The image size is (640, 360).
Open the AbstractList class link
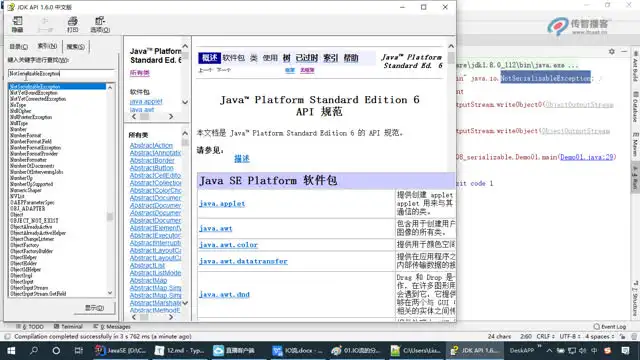click(147, 265)
